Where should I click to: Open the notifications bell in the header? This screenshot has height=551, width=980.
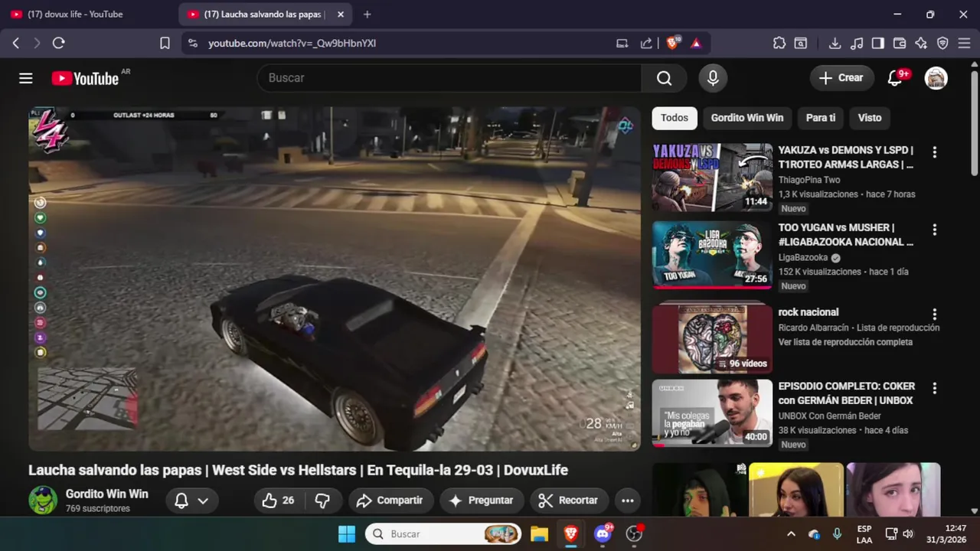(x=894, y=78)
